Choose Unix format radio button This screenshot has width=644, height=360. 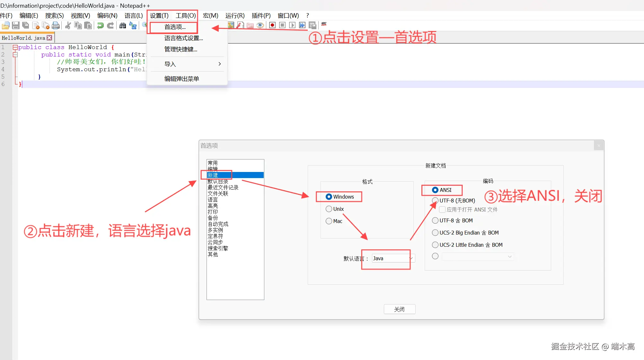click(329, 209)
